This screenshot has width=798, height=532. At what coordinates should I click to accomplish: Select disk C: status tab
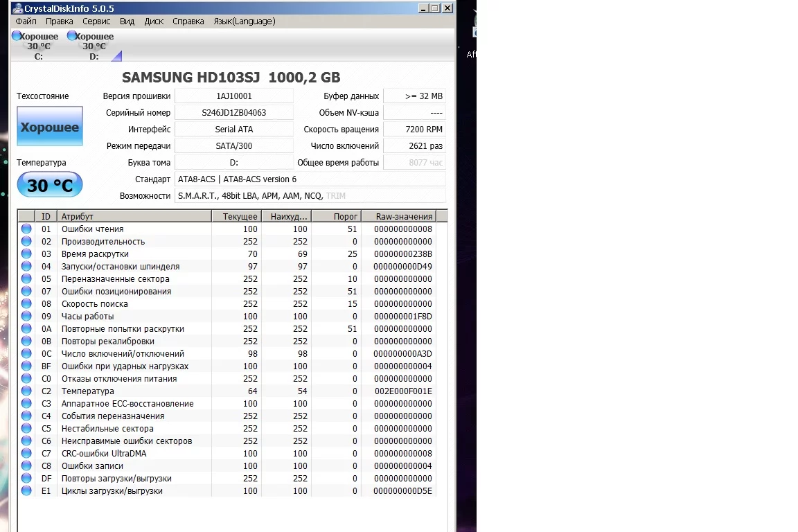[35, 46]
